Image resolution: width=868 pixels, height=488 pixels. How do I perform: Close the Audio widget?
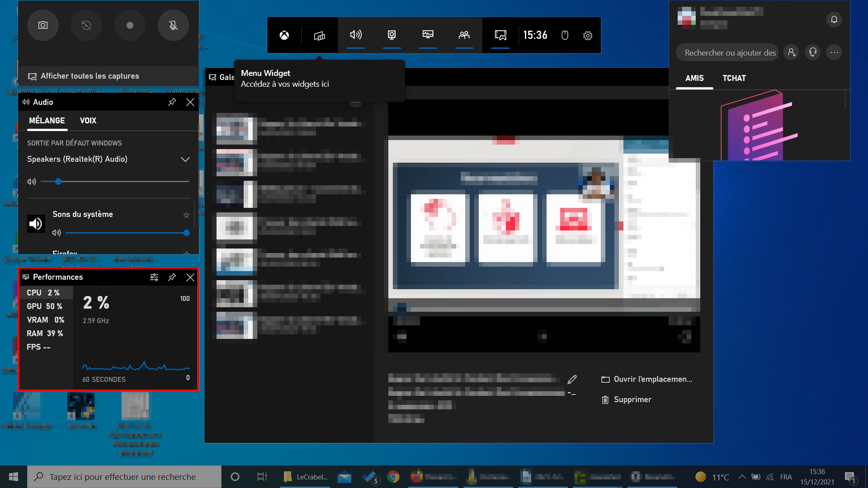pyautogui.click(x=190, y=102)
